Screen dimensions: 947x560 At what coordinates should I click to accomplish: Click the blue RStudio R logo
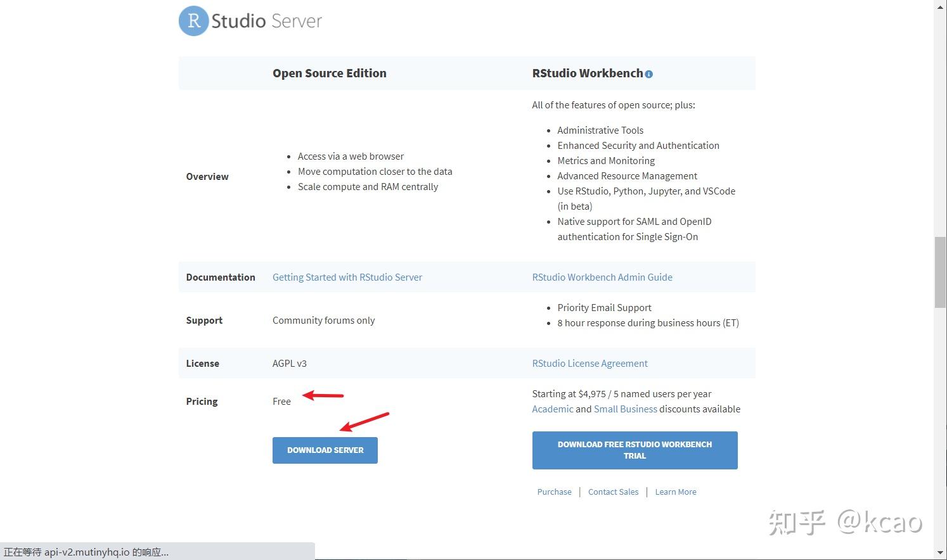[193, 21]
